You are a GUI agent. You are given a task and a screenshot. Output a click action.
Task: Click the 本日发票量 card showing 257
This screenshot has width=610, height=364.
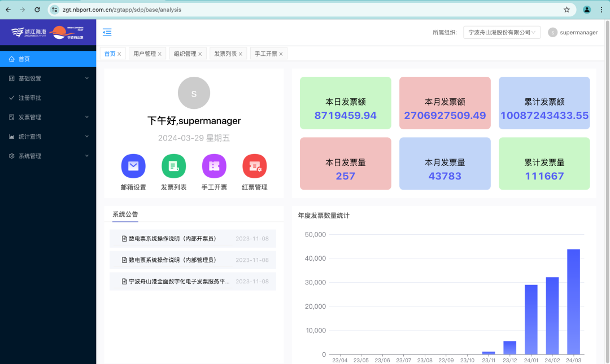click(346, 164)
